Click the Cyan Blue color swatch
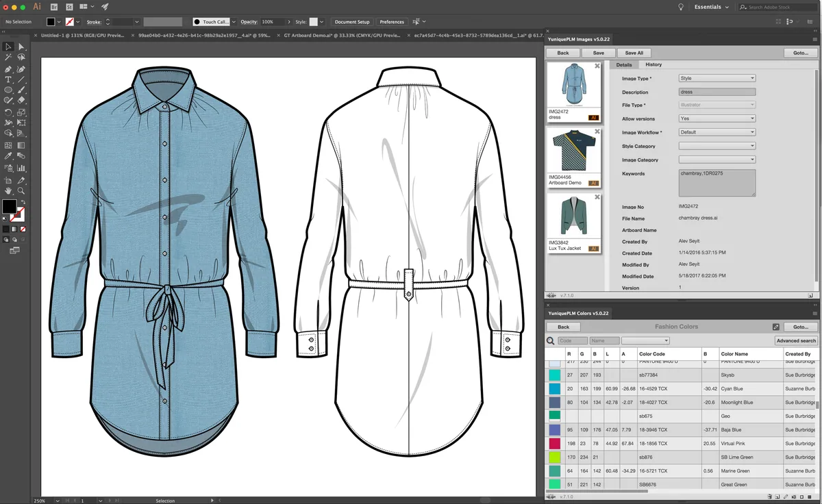822x504 pixels. (555, 388)
